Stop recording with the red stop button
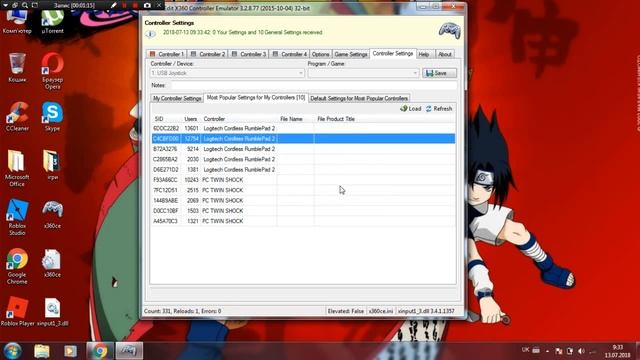 pyautogui.click(x=135, y=5)
